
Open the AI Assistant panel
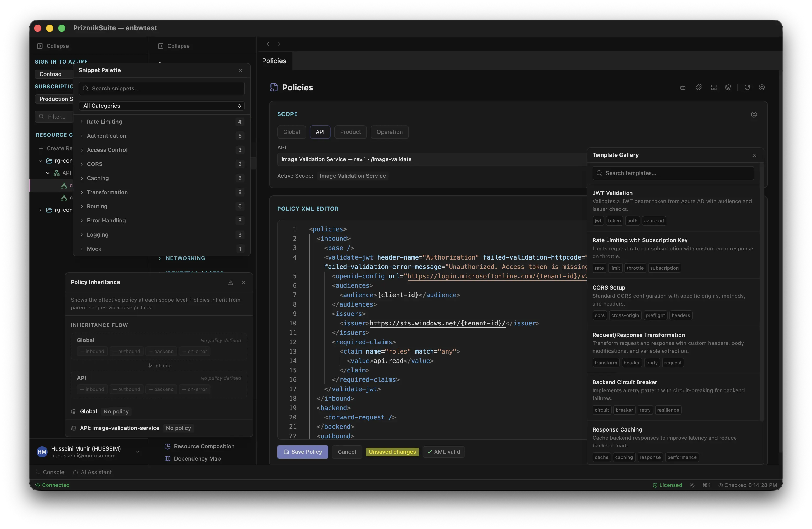(92, 472)
